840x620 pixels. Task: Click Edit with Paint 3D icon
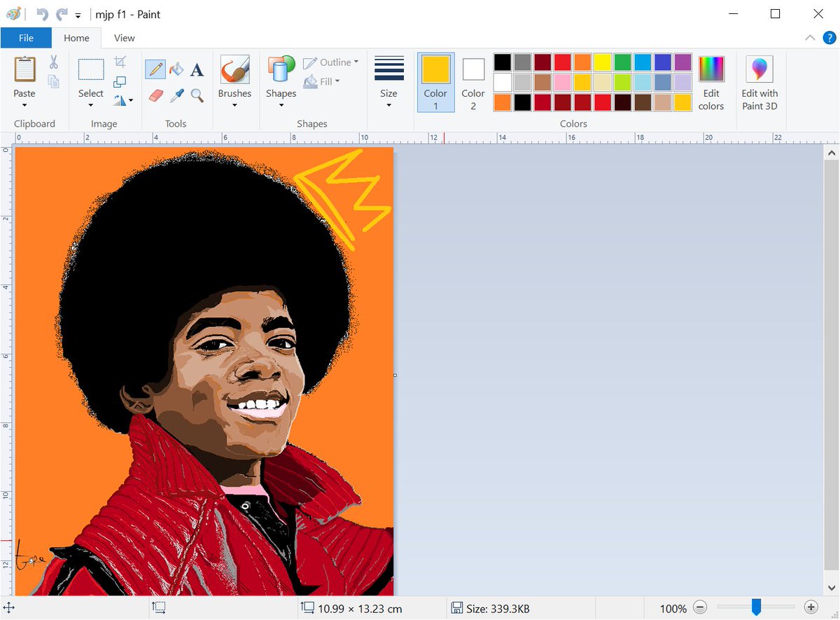(x=759, y=69)
